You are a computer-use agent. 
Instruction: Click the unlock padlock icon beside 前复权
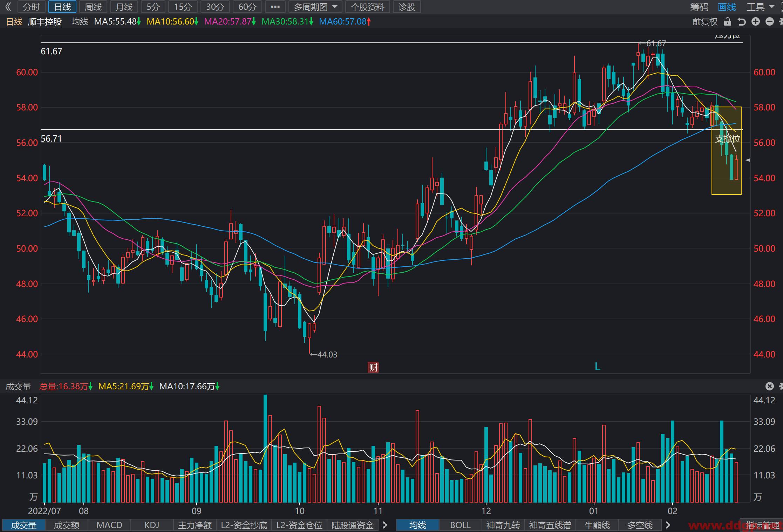(x=728, y=22)
